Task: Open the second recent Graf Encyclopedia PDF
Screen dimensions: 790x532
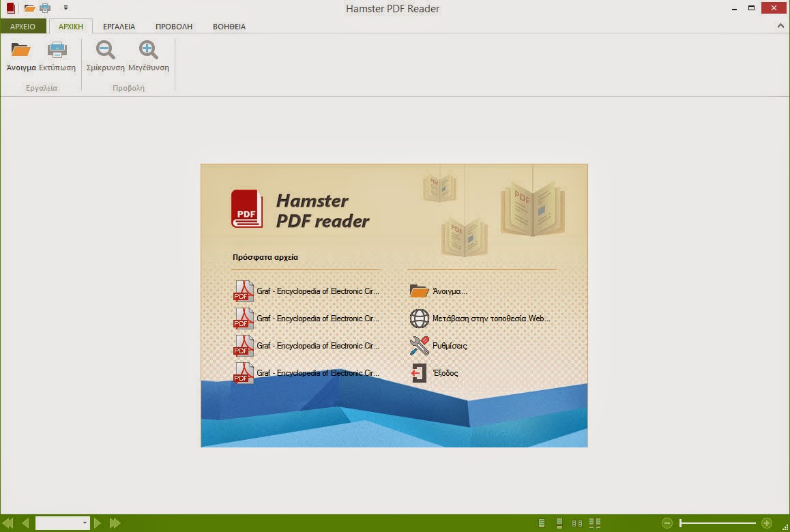Action: pos(306,319)
